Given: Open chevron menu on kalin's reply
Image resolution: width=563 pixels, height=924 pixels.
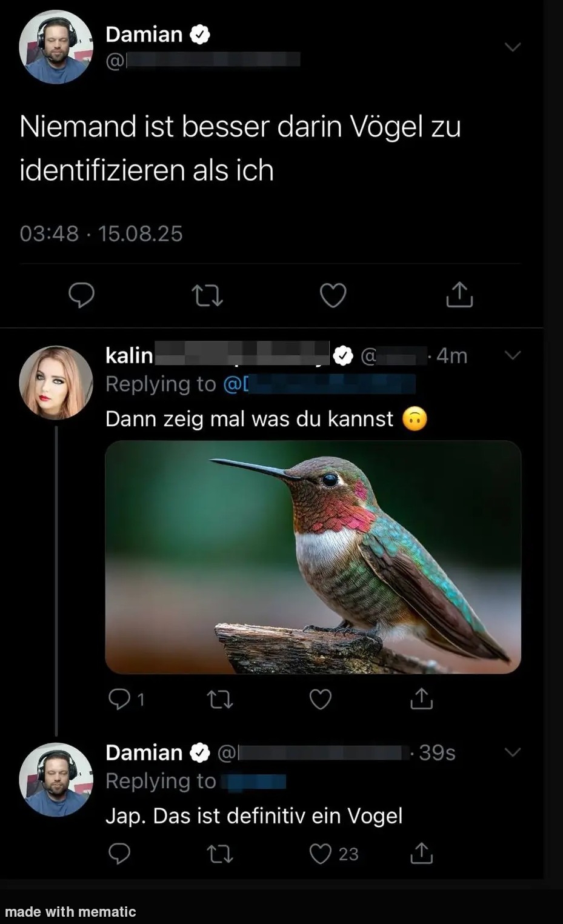Looking at the screenshot, I should click(x=513, y=355).
